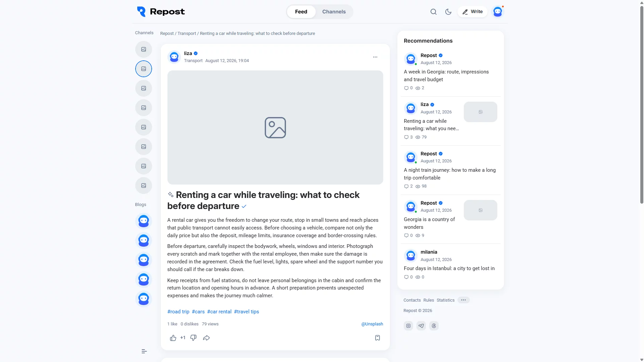Click Repost in the breadcrumb
Viewport: 644px width, 362px height.
click(x=167, y=34)
